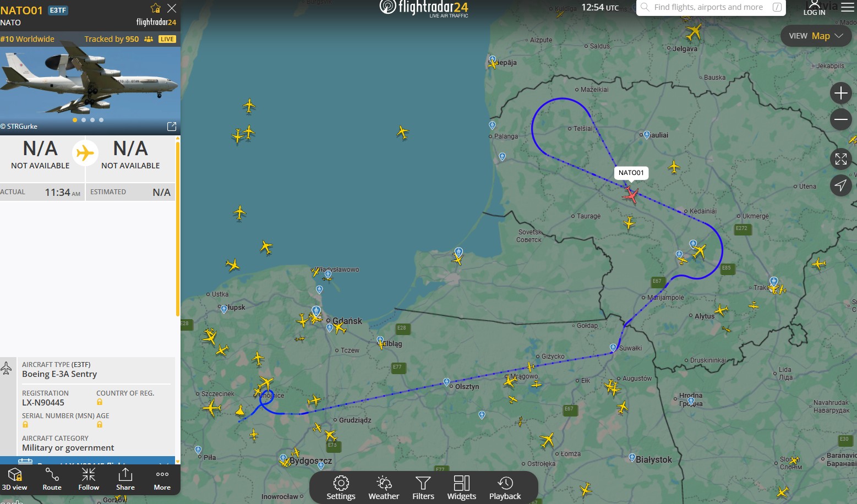The image size is (857, 504).
Task: Click the registration LX-N90445 text
Action: (43, 402)
